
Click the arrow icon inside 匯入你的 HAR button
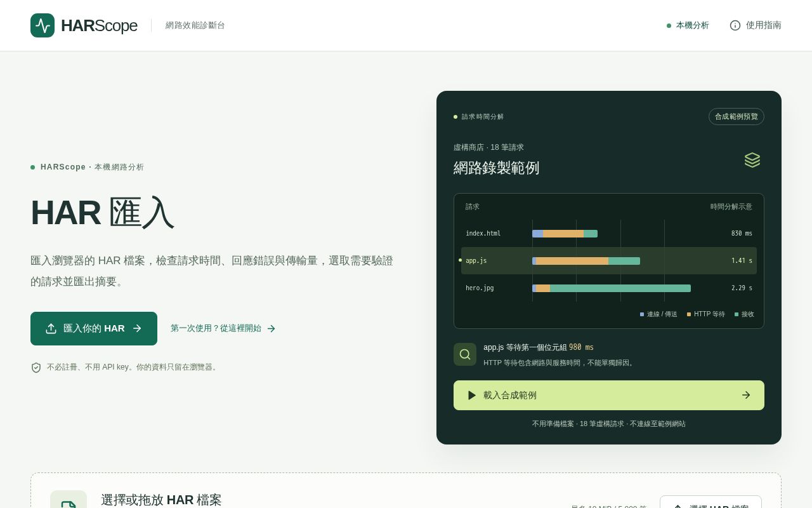(137, 328)
